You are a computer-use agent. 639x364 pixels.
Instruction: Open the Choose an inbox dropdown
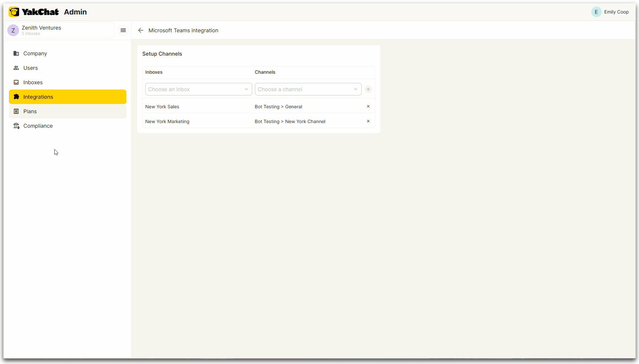tap(198, 89)
